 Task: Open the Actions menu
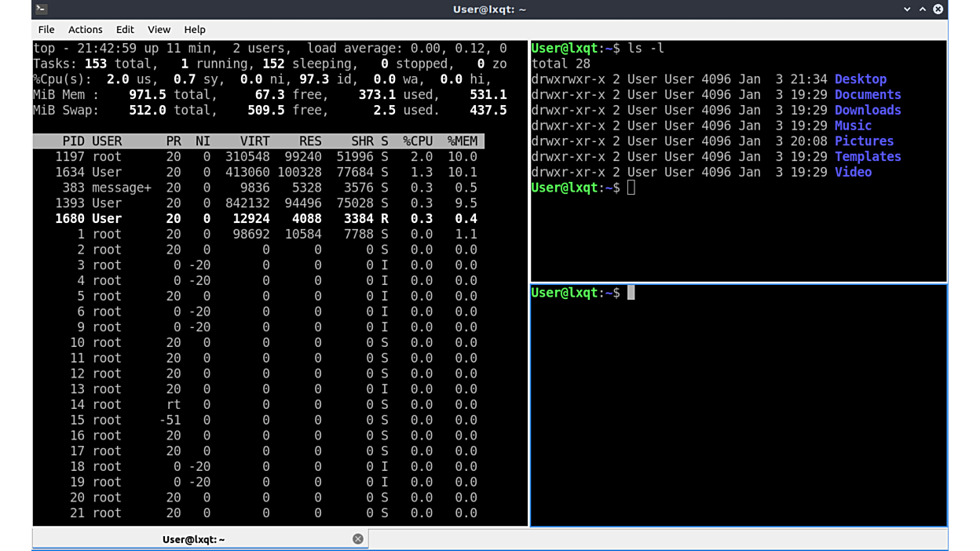tap(85, 29)
